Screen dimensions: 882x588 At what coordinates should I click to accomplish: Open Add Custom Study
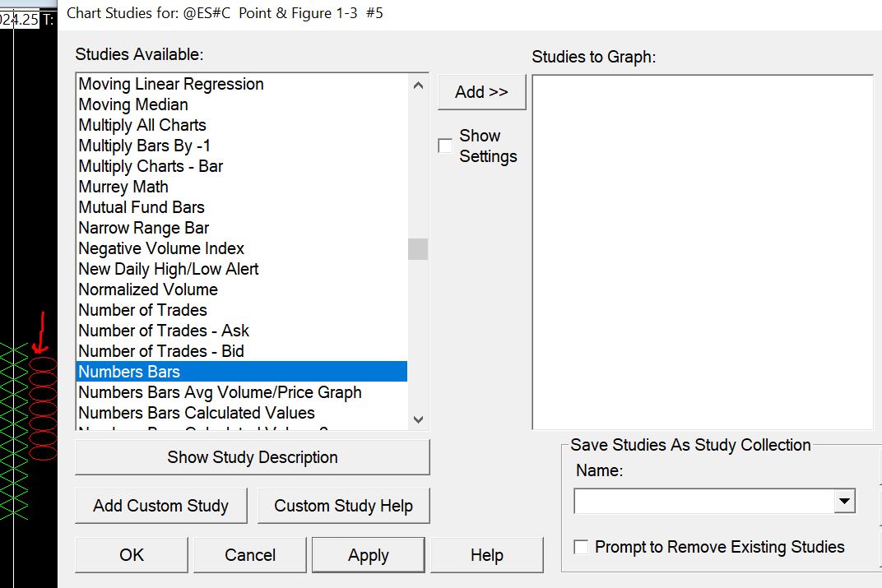click(x=160, y=506)
